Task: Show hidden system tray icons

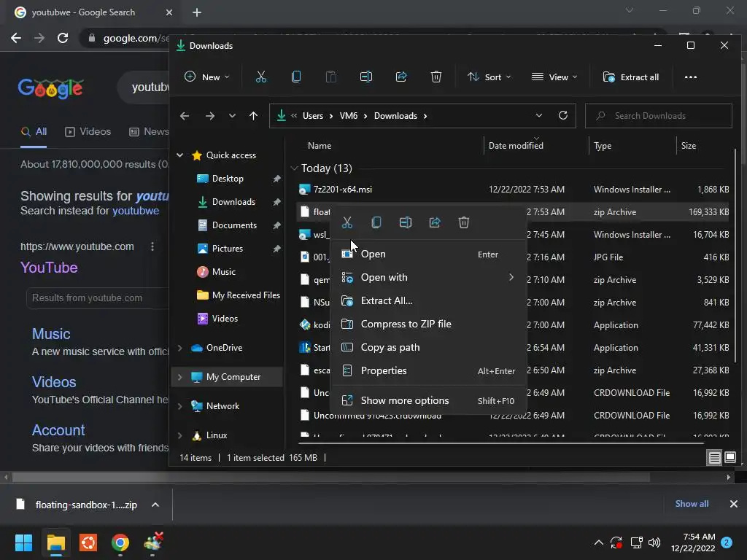Action: 599,542
